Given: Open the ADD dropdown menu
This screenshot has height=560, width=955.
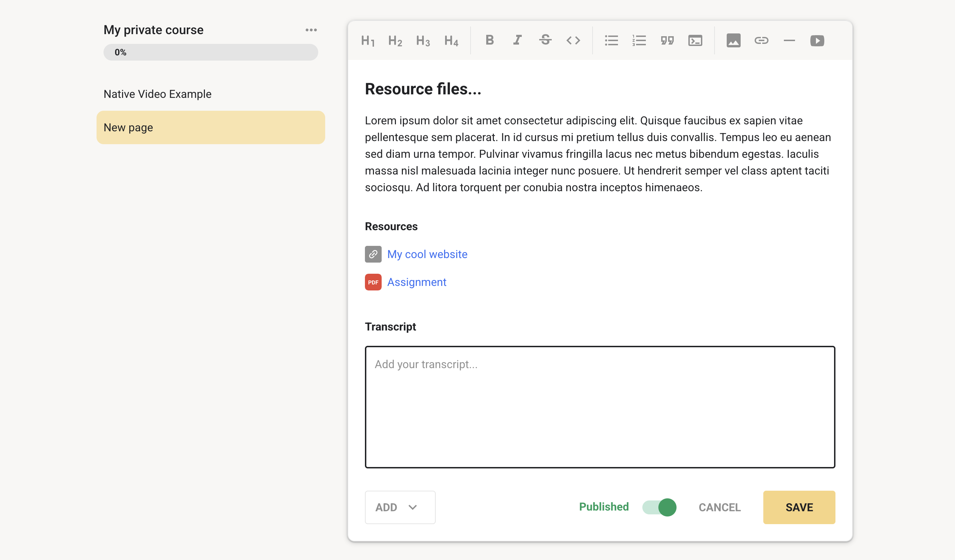Looking at the screenshot, I should click(x=400, y=507).
